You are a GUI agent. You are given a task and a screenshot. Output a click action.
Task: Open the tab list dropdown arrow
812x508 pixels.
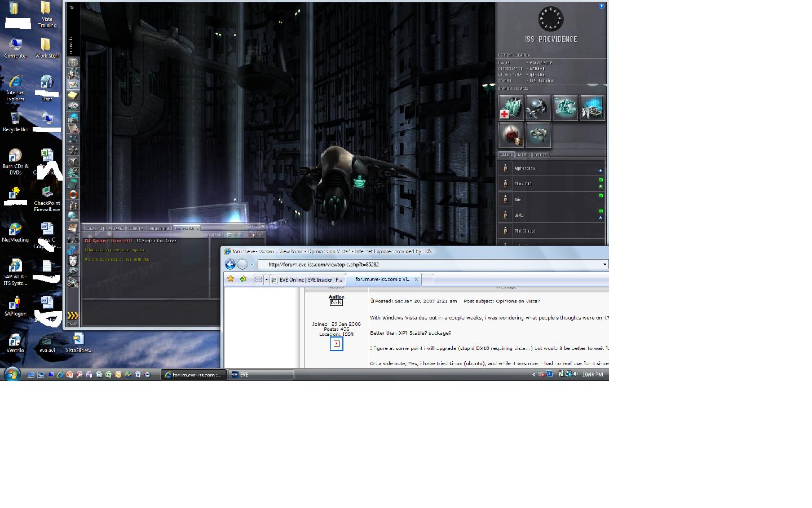(x=266, y=279)
